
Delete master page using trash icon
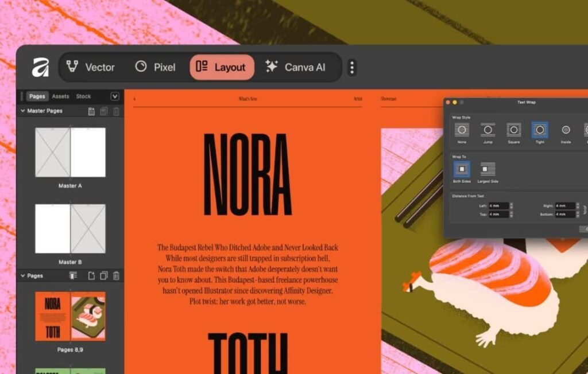(x=116, y=111)
